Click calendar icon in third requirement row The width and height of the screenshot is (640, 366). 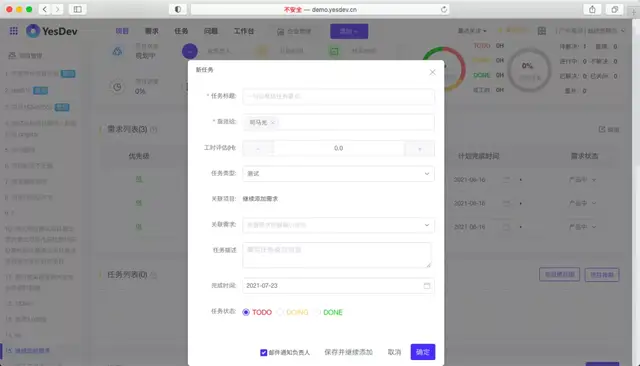point(506,227)
